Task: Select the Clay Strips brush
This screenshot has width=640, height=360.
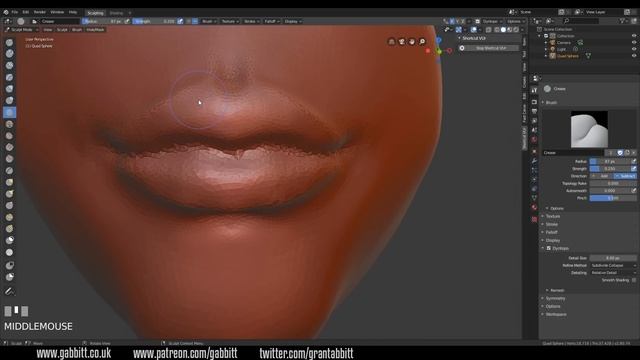Action: [9, 65]
